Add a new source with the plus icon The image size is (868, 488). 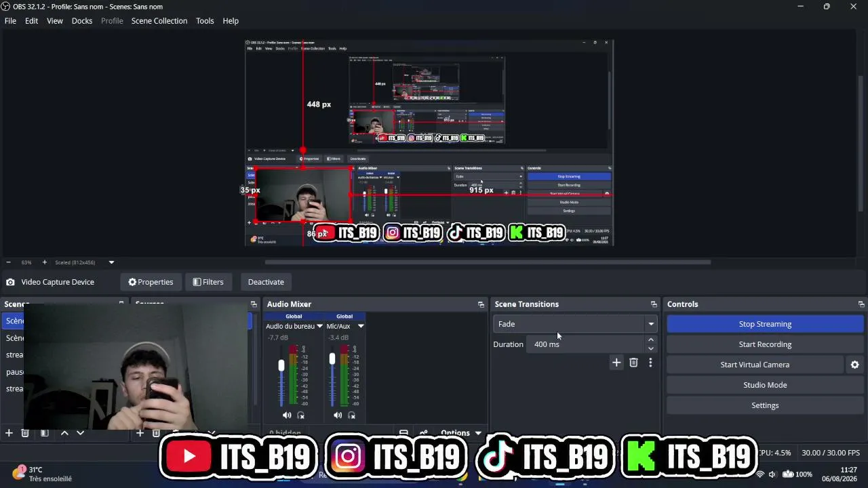(140, 433)
